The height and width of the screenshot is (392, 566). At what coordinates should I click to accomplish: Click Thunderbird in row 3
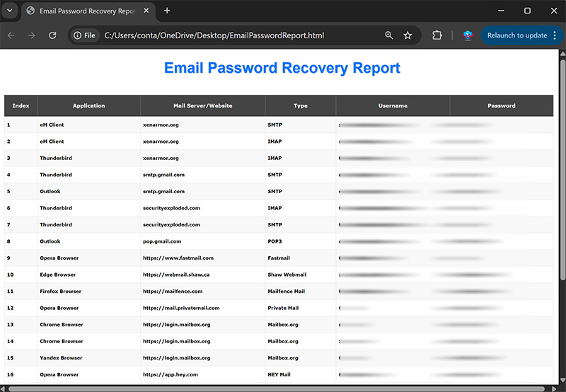point(56,158)
